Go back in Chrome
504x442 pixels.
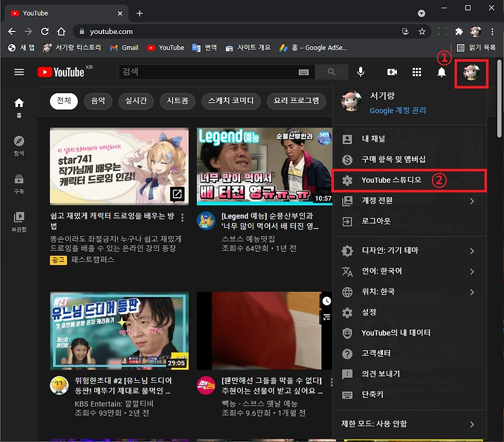click(x=12, y=31)
